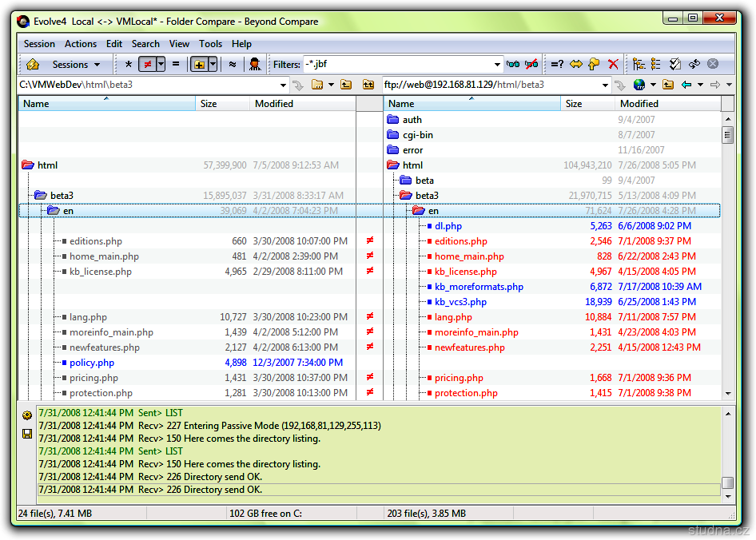Click the Show All asterisk button
Viewport: 756px width, 540px height.
point(129,65)
